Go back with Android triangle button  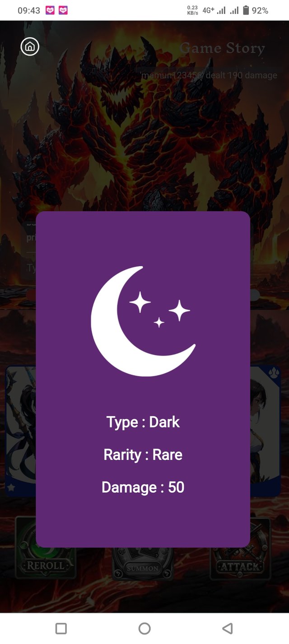pos(228,628)
